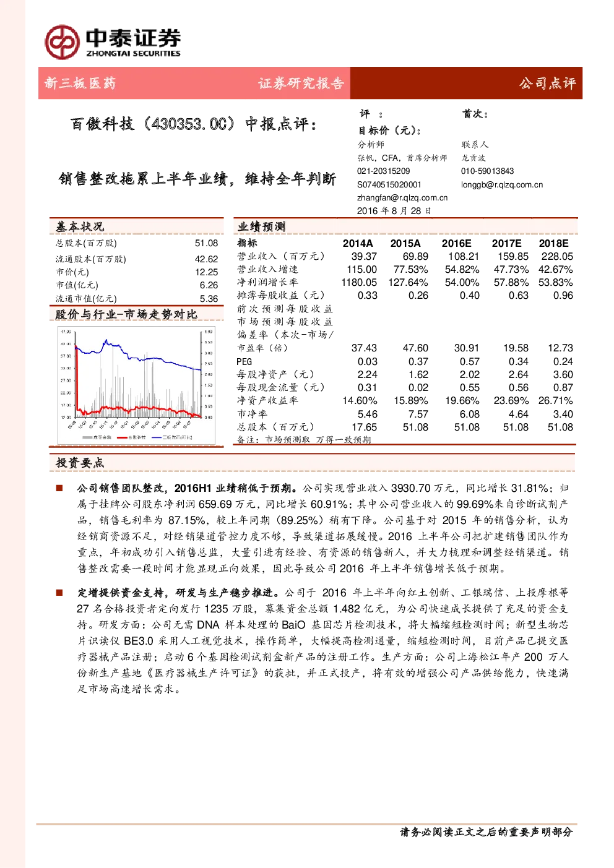Select the 市值 value 6.26
The image size is (614, 868).
click(x=209, y=285)
